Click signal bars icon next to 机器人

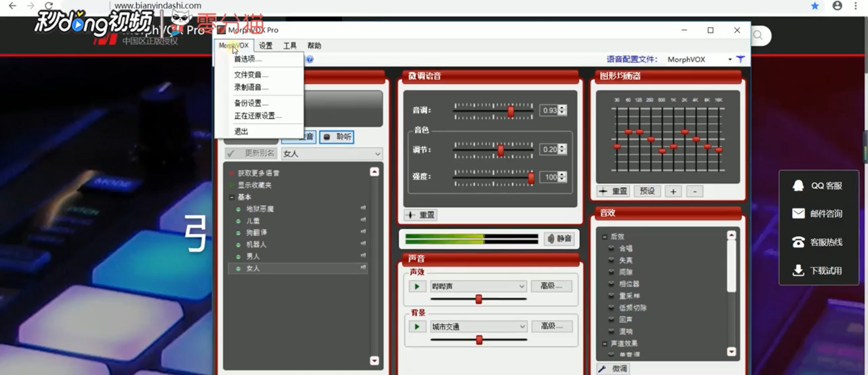363,244
